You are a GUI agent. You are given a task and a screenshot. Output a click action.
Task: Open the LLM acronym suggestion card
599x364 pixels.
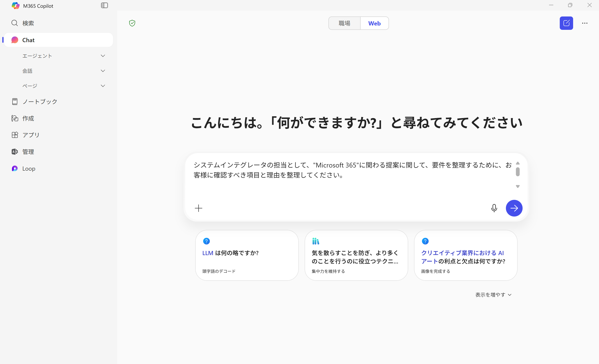[247, 256]
